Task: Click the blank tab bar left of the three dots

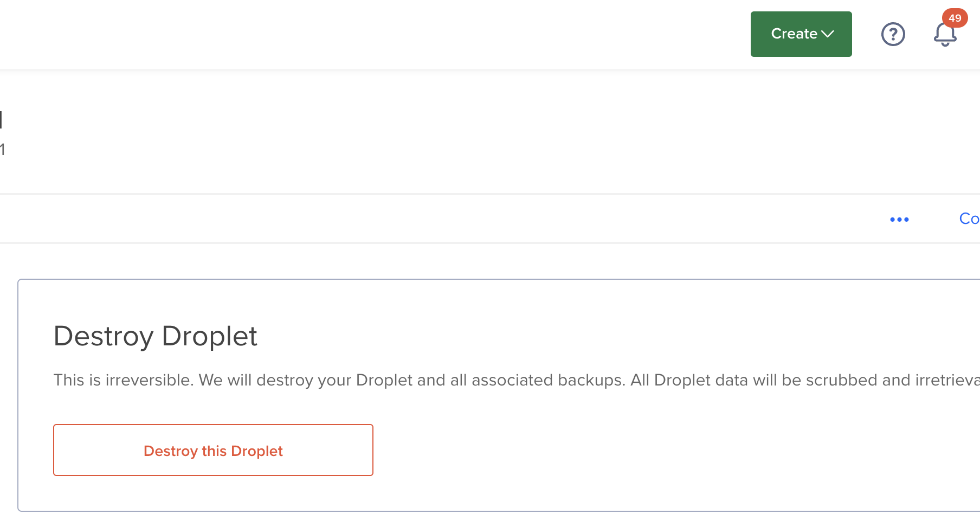Action: click(434, 219)
